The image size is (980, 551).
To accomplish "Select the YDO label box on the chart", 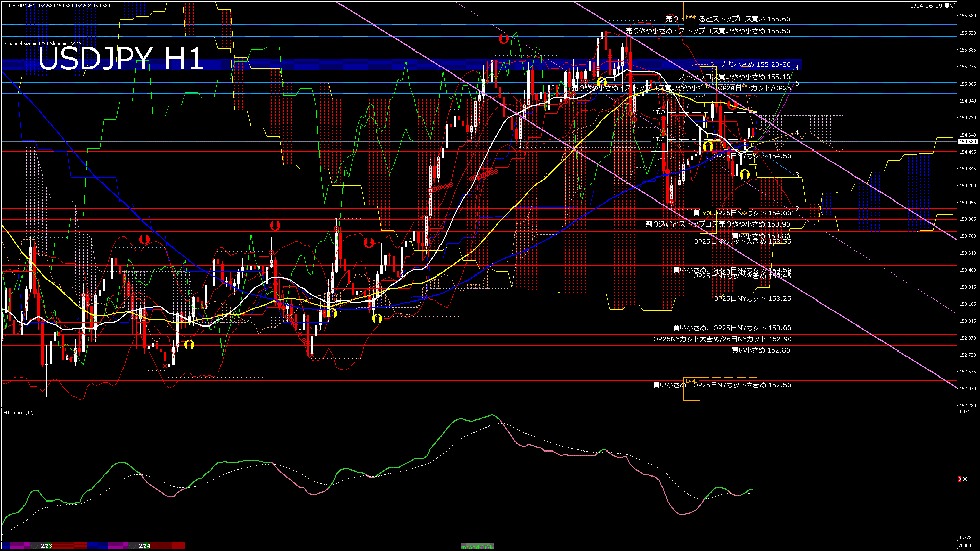I will 659,112.
